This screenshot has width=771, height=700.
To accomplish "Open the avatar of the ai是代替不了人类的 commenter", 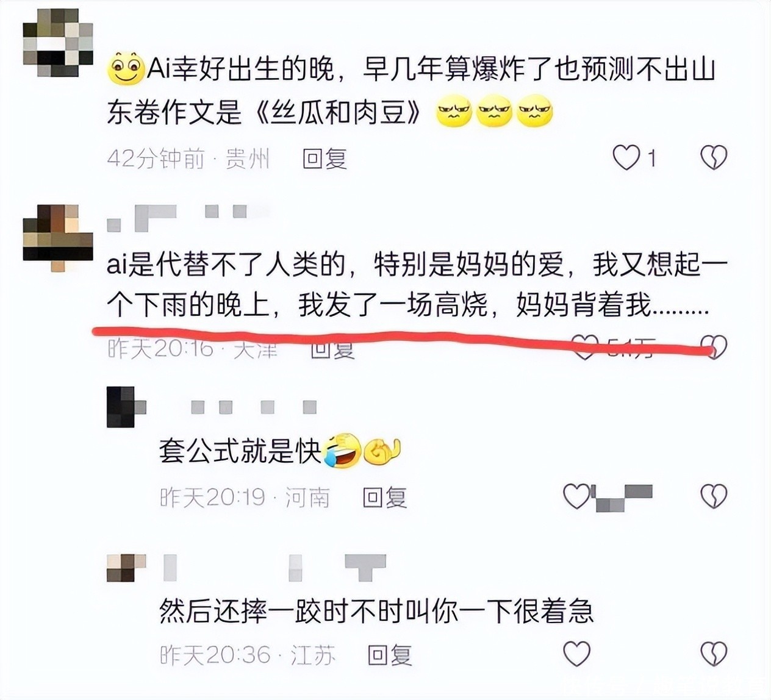I will [58, 237].
